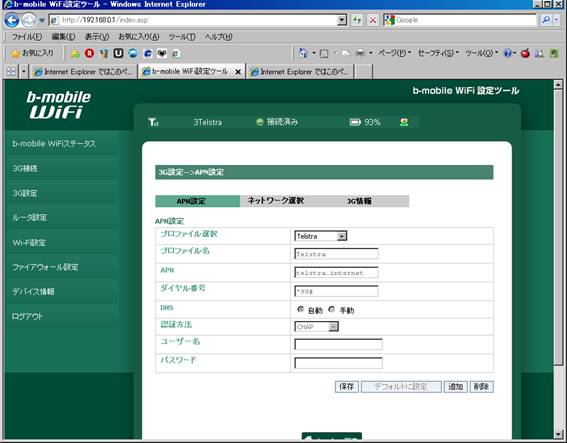Click the browser Back arrow button
The width and height of the screenshot is (567, 443).
[x=12, y=20]
